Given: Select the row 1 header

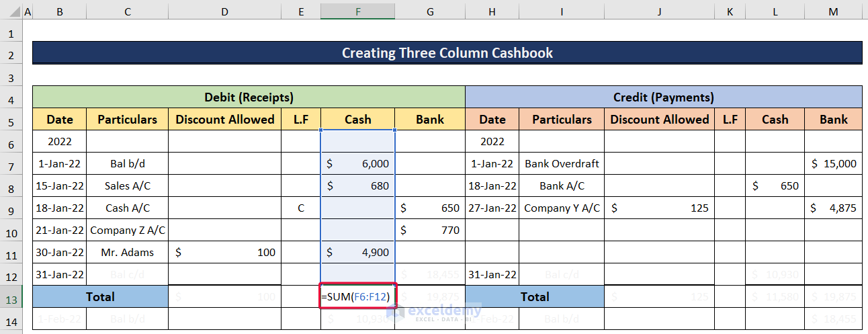Looking at the screenshot, I should (x=11, y=32).
